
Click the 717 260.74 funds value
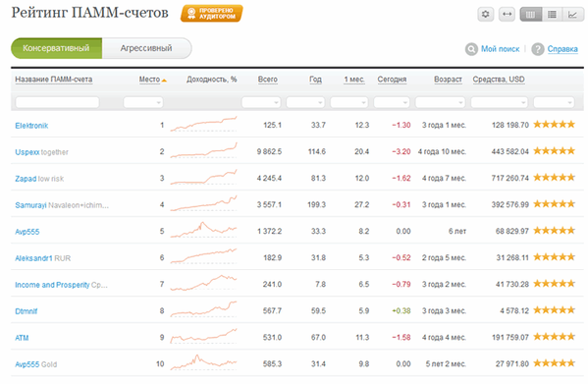[x=510, y=178]
